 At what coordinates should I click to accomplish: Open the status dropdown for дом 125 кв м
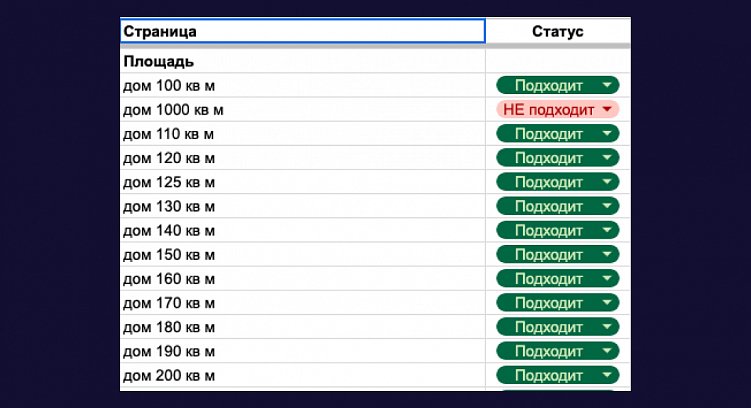pyautogui.click(x=558, y=182)
